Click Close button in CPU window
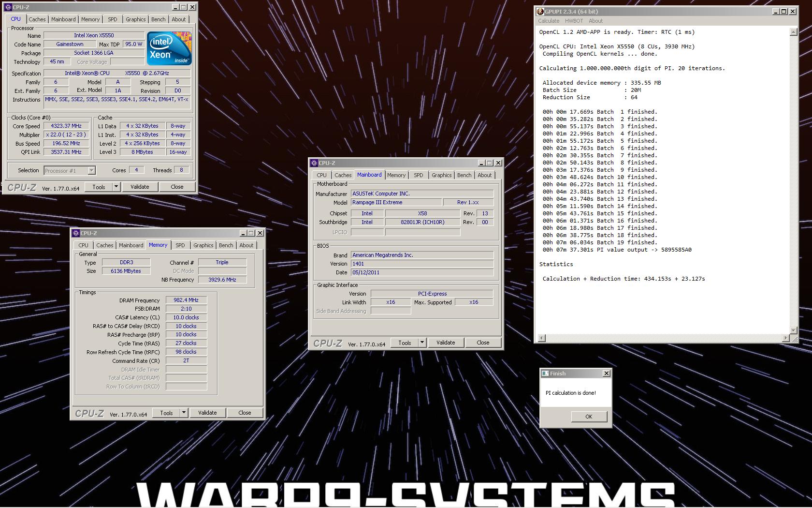This screenshot has width=812, height=508. [x=177, y=187]
